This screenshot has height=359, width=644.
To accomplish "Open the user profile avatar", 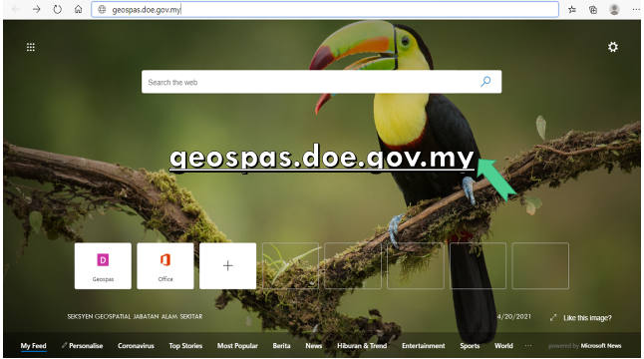I will click(x=614, y=9).
